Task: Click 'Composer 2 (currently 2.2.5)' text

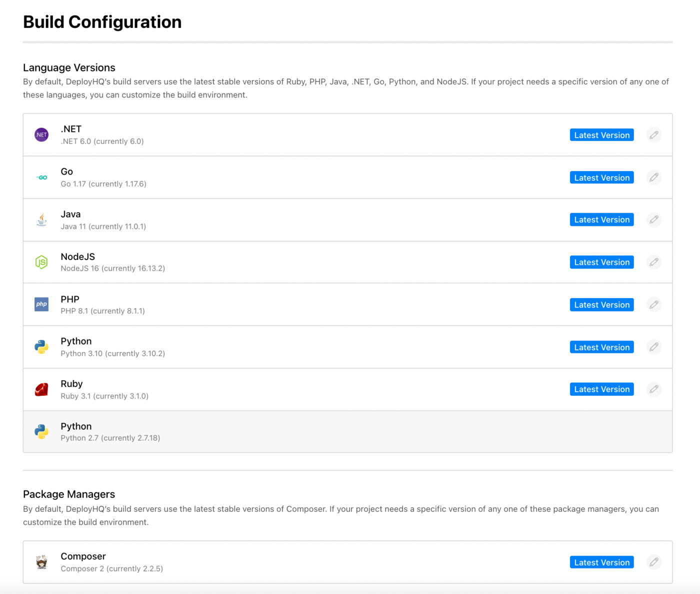Action: point(112,568)
